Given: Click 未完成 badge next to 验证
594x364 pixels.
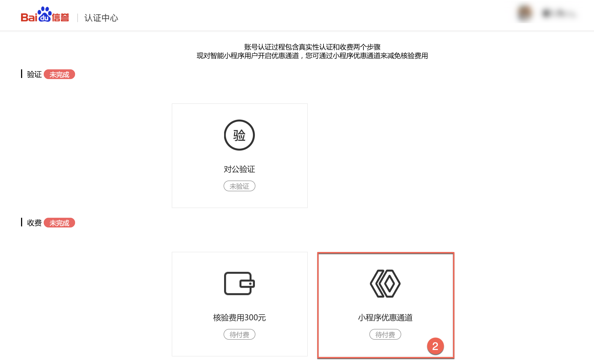Looking at the screenshot, I should (59, 74).
